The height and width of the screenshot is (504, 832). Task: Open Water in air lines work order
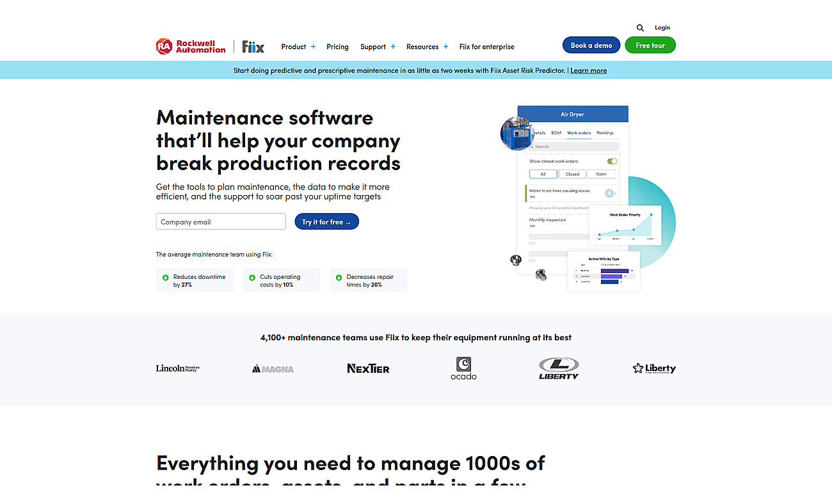point(572,193)
